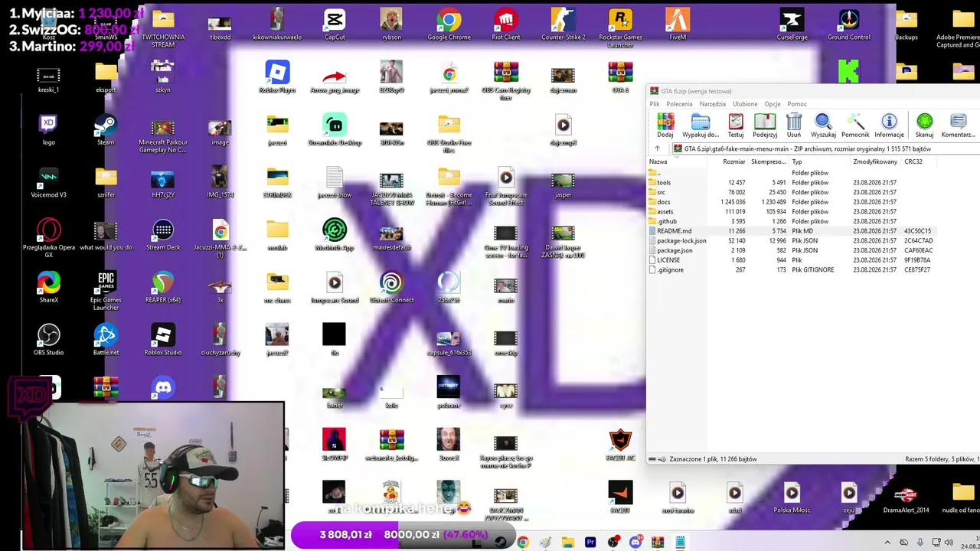
Task: Open Premiere Pro from the taskbar
Action: point(590,543)
